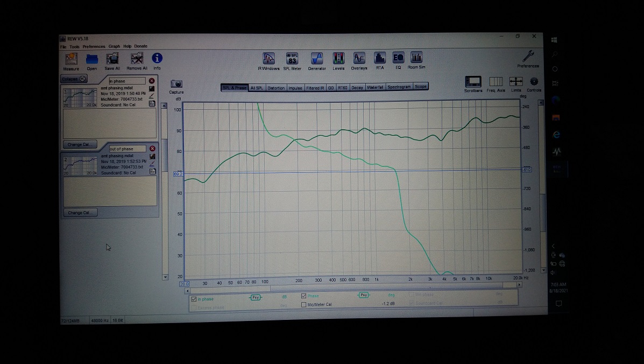Viewport: 644px width, 364px height.
Task: Switch to the GD tab
Action: pyautogui.click(x=331, y=88)
